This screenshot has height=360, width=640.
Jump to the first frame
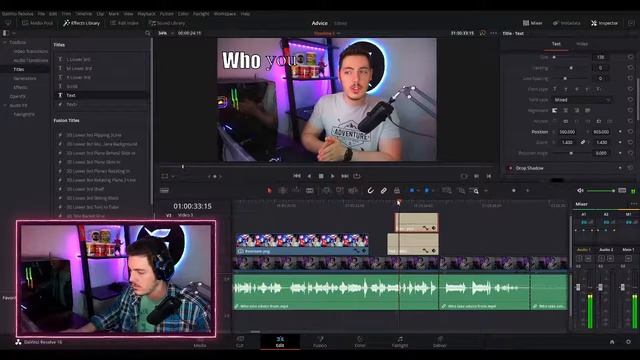click(297, 176)
